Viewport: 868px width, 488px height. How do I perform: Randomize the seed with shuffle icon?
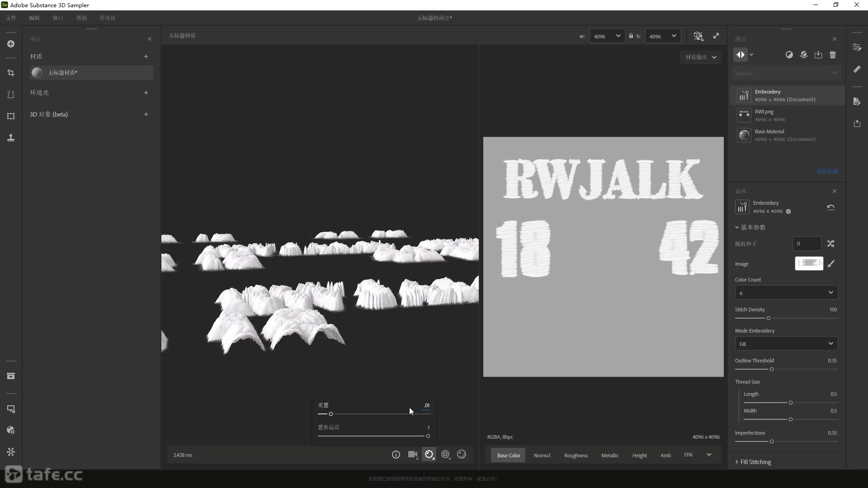(x=831, y=244)
